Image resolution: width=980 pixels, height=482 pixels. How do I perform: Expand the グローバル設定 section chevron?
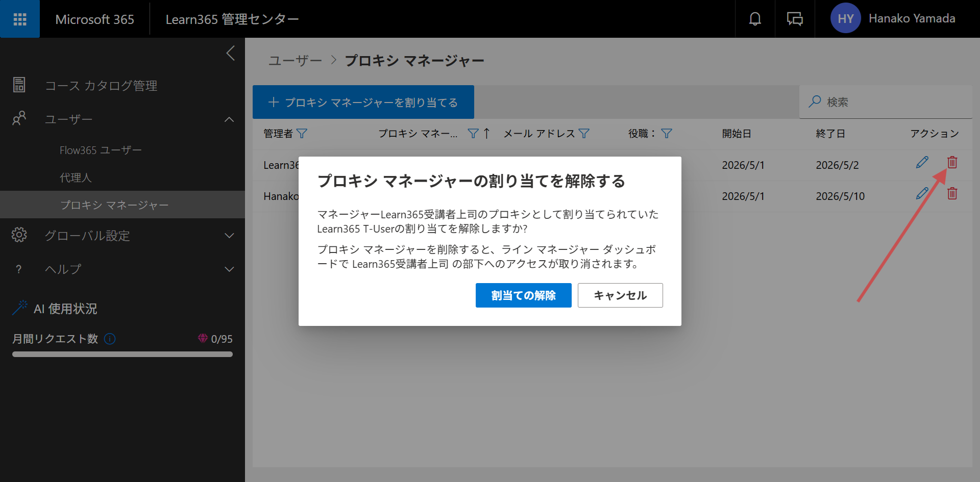(x=229, y=236)
